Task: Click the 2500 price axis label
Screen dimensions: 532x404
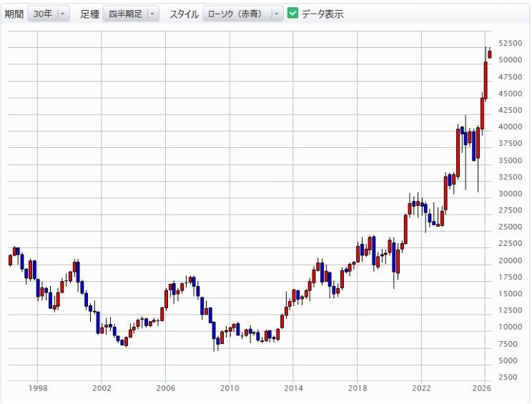Action: coord(511,377)
